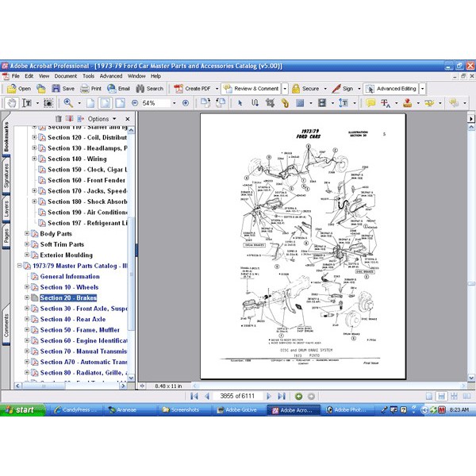
Task: Open Section 40 - Rear Axle bookmark
Action: point(73,319)
